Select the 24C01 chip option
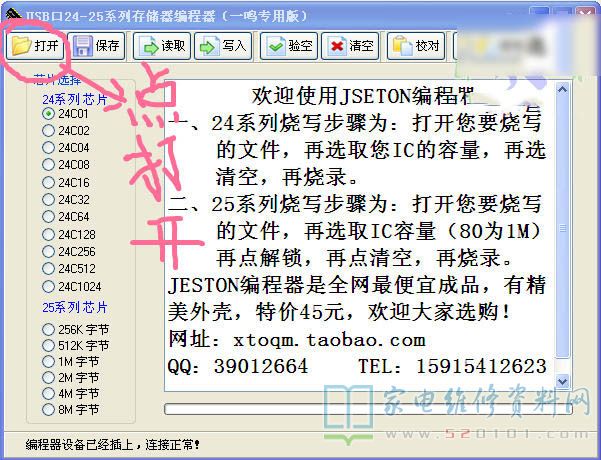The width and height of the screenshot is (601, 460). [x=48, y=114]
